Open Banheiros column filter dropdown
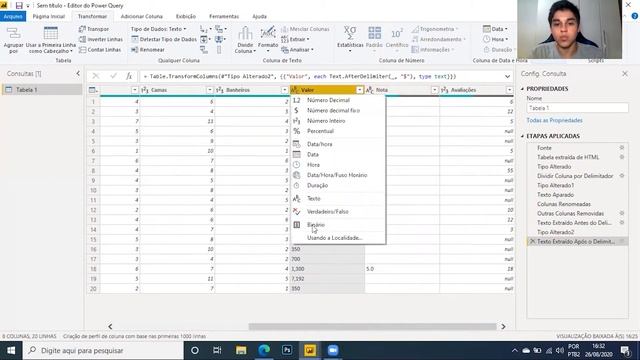 284,90
